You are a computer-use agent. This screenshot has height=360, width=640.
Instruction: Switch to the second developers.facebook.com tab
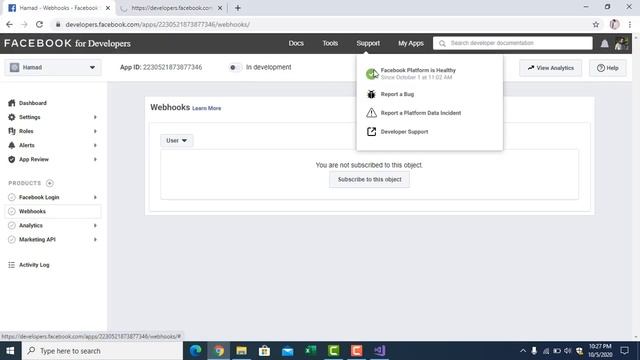171,8
